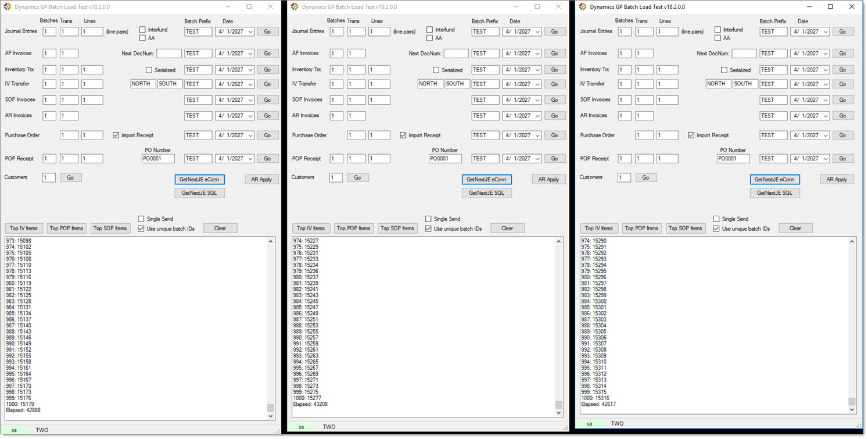The image size is (868, 439).
Task: Toggle Use unique batch IDs in the middle window
Action: click(x=429, y=229)
